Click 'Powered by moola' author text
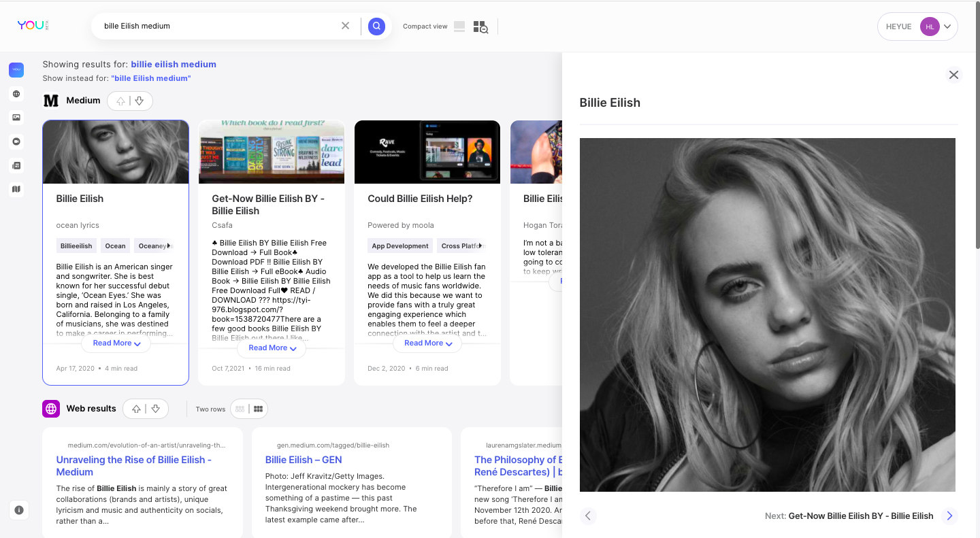 (401, 225)
